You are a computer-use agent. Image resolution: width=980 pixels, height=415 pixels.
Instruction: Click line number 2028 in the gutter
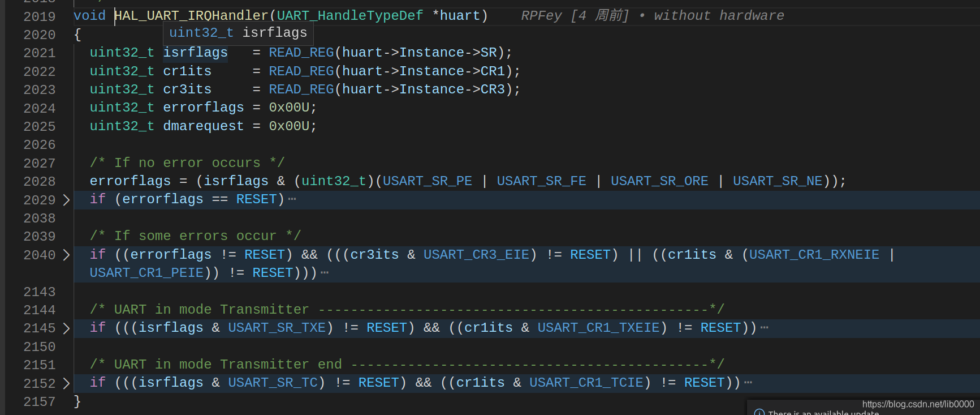(x=40, y=182)
